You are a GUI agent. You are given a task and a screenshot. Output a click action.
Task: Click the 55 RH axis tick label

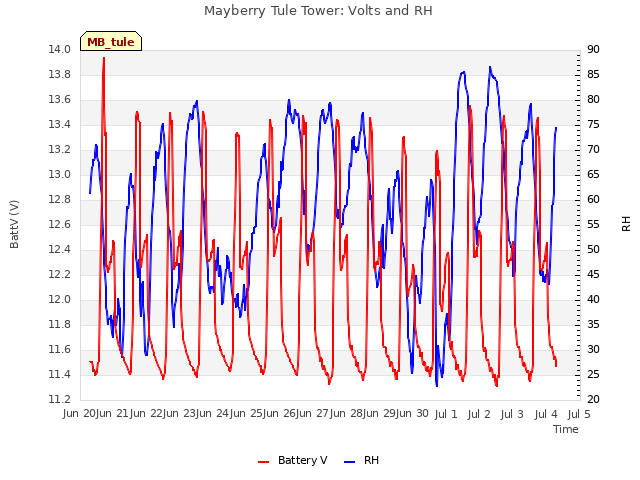593,224
